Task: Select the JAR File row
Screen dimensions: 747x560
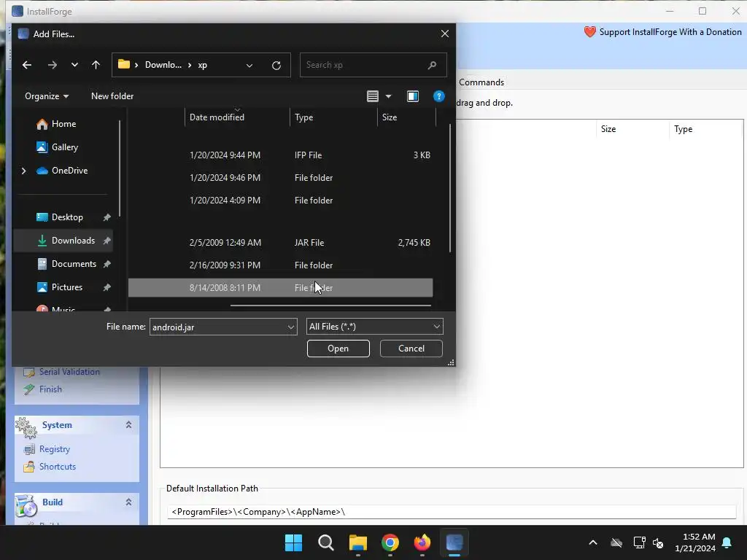Action: pyautogui.click(x=281, y=242)
